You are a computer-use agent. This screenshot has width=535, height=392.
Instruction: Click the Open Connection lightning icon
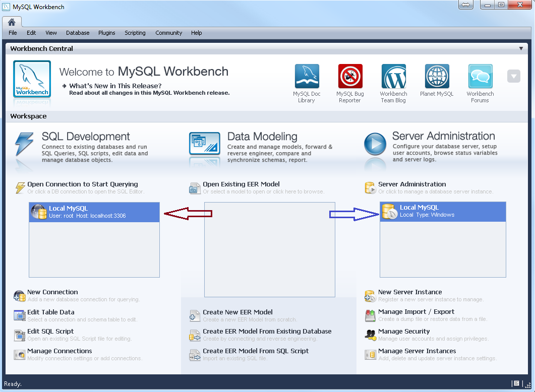(x=20, y=188)
